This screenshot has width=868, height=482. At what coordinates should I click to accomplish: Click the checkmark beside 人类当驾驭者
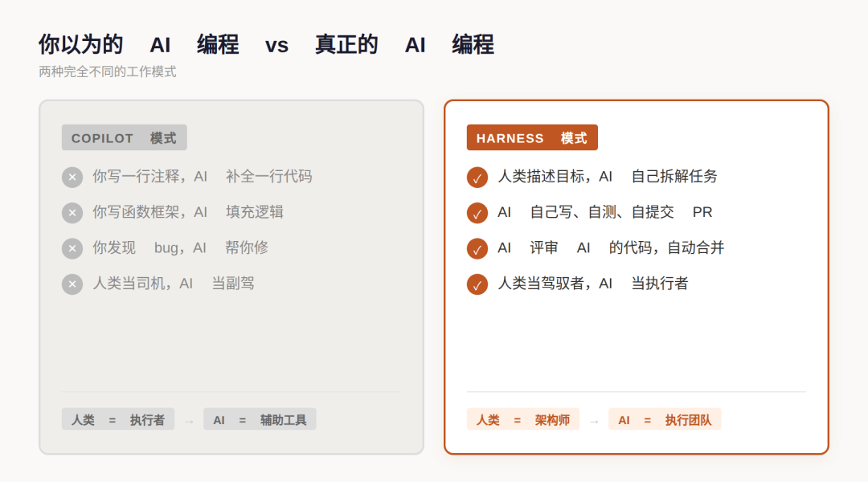coord(477,284)
